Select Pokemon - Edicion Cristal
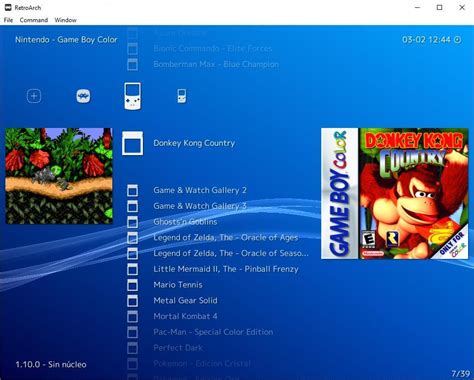 pos(202,364)
